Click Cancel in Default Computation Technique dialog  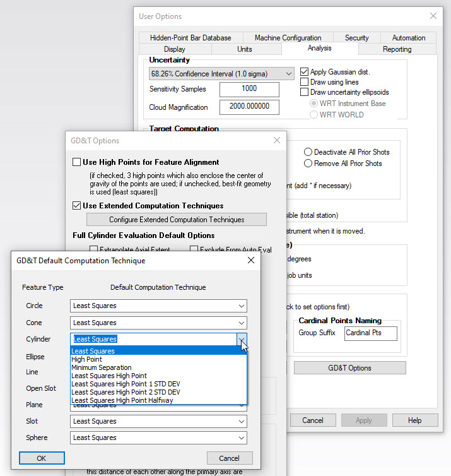click(230, 458)
